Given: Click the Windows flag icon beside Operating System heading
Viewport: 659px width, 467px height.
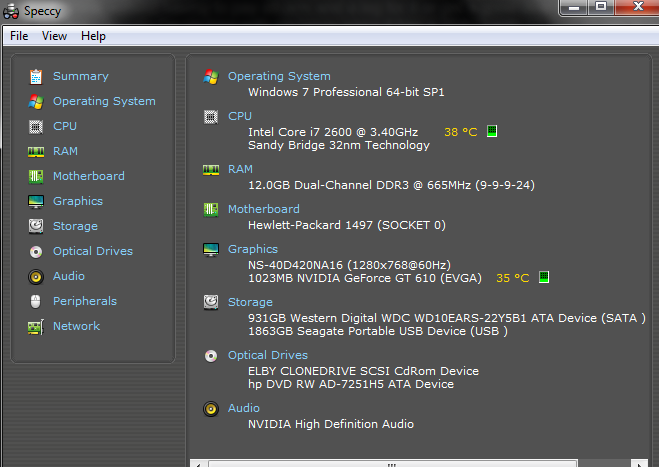Looking at the screenshot, I should [211, 77].
